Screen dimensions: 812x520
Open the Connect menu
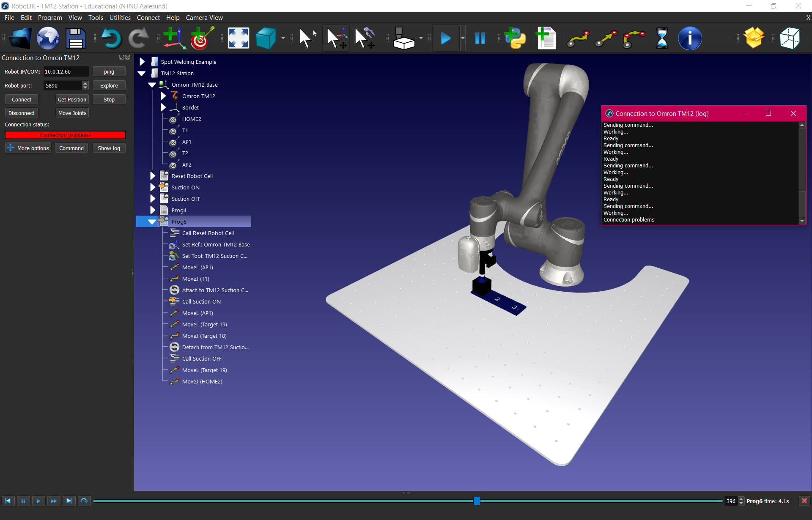pyautogui.click(x=148, y=18)
